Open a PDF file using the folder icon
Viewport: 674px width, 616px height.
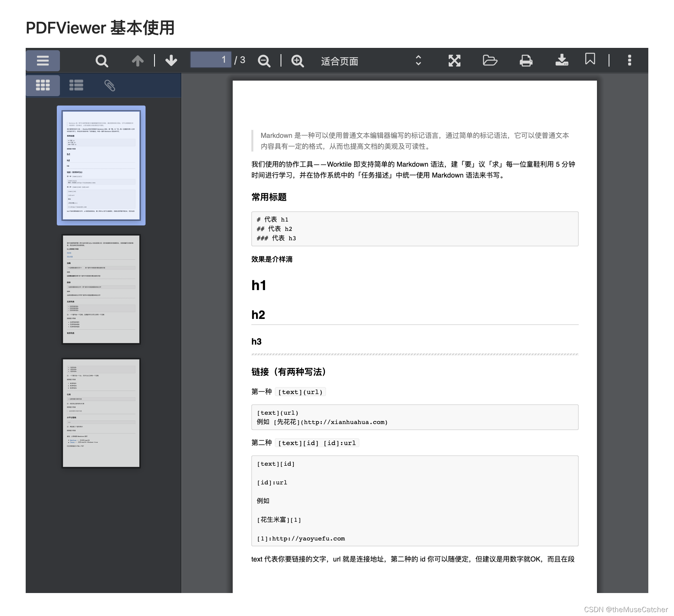pos(490,60)
